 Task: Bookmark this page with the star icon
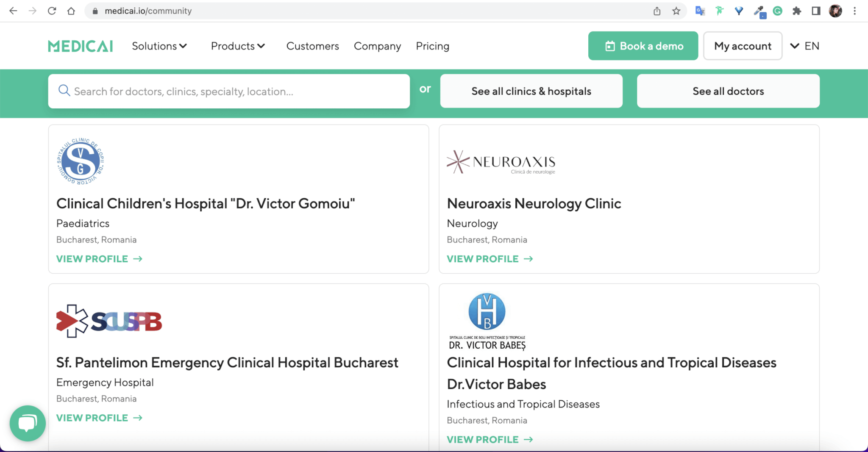tap(676, 11)
